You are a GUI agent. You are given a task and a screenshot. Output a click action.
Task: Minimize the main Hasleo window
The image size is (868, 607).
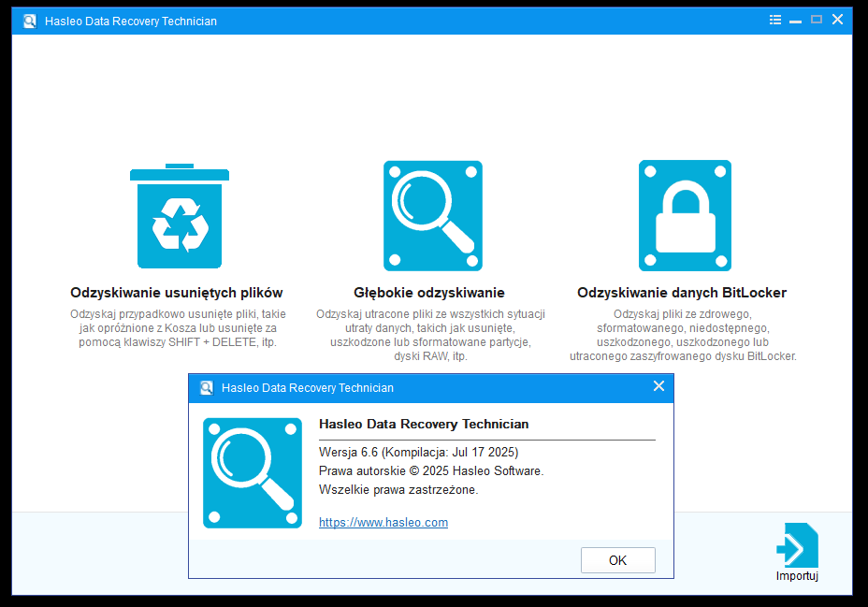click(795, 21)
